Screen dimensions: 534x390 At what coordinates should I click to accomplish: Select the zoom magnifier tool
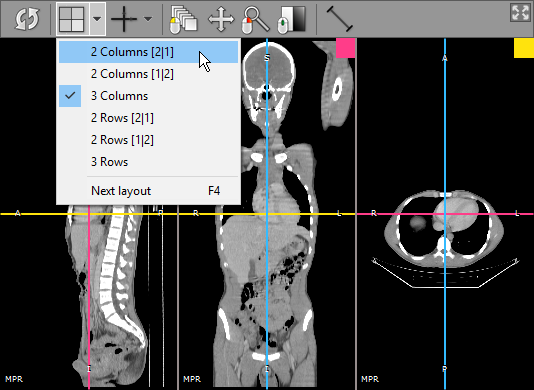pos(256,19)
